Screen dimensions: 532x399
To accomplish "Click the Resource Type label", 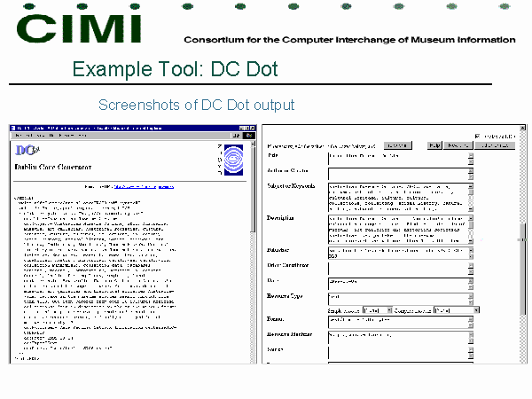I will [x=285, y=296].
